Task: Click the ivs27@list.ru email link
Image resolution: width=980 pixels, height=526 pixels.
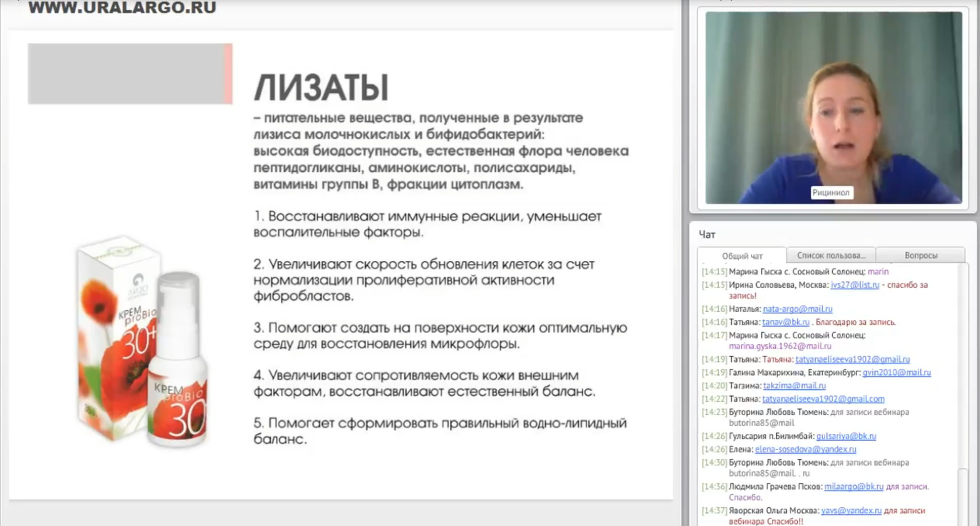Action: [855, 285]
